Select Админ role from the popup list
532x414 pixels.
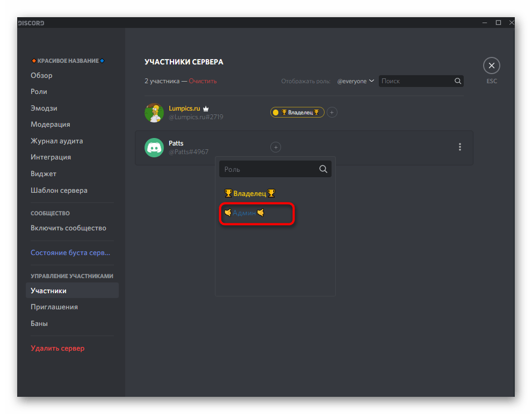[245, 213]
